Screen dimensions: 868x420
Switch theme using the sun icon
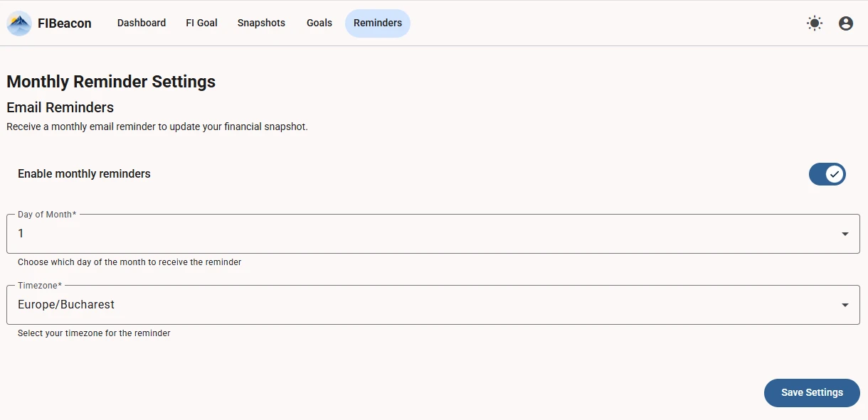click(x=814, y=23)
